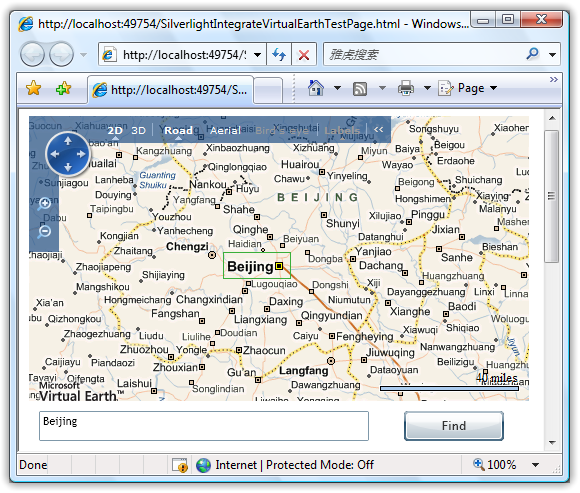580x493 pixels.
Task: Click the browser Forward arrow button
Action: (61, 55)
